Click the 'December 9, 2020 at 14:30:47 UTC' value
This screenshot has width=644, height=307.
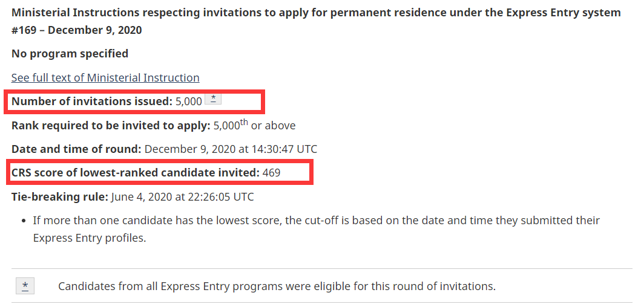[231, 149]
